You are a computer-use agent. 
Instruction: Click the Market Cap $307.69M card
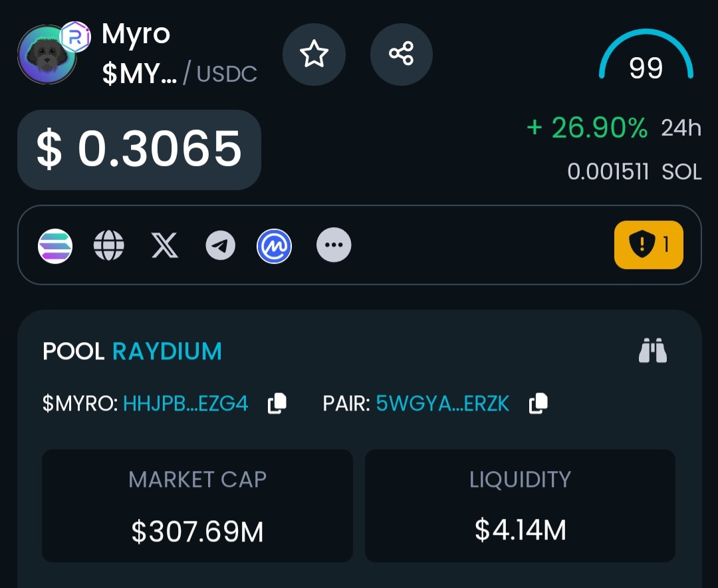click(x=197, y=506)
